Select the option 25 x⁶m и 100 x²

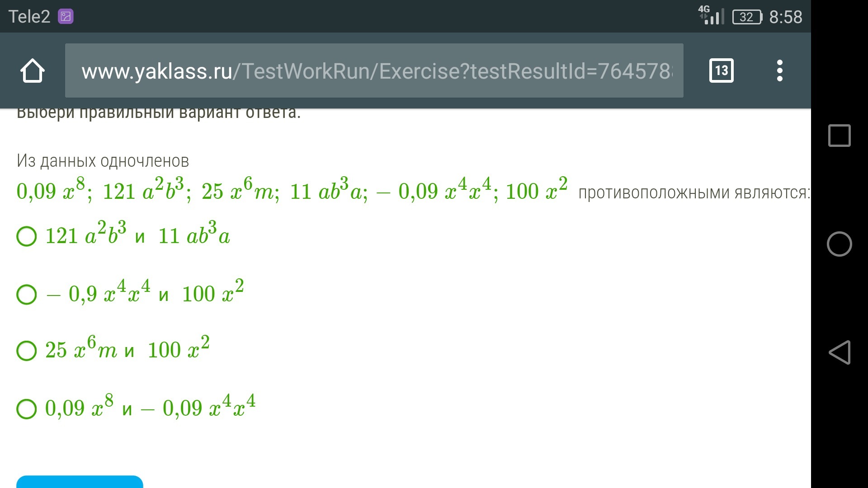click(113, 349)
